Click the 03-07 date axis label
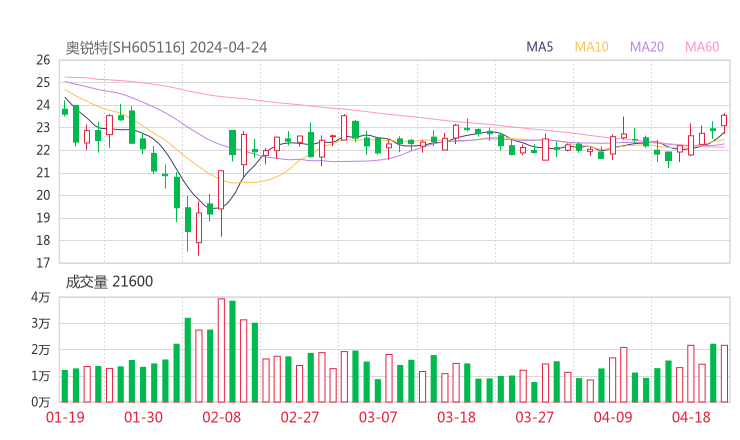Image resolution: width=740 pixels, height=440 pixels. 378,417
